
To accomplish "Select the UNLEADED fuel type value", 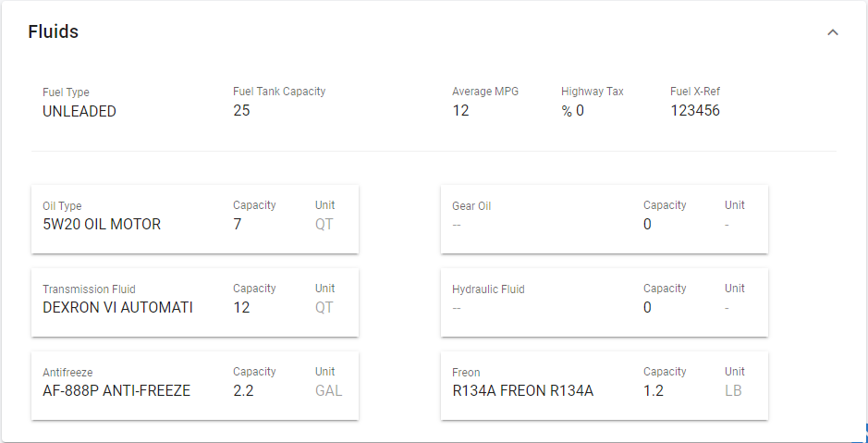I will pos(79,111).
